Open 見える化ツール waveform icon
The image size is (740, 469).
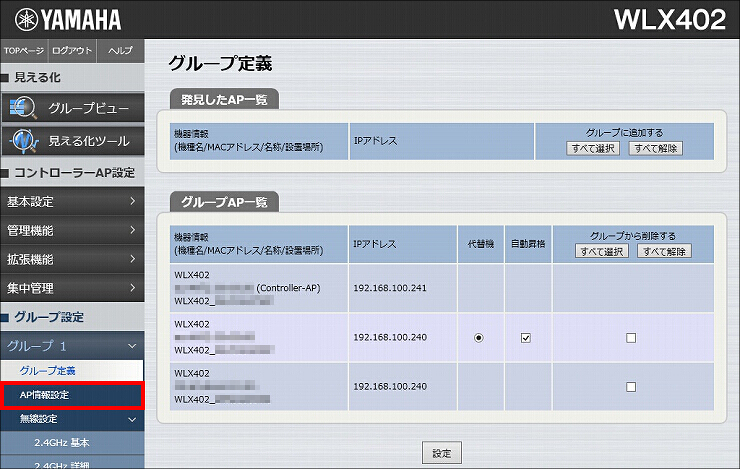pos(24,141)
